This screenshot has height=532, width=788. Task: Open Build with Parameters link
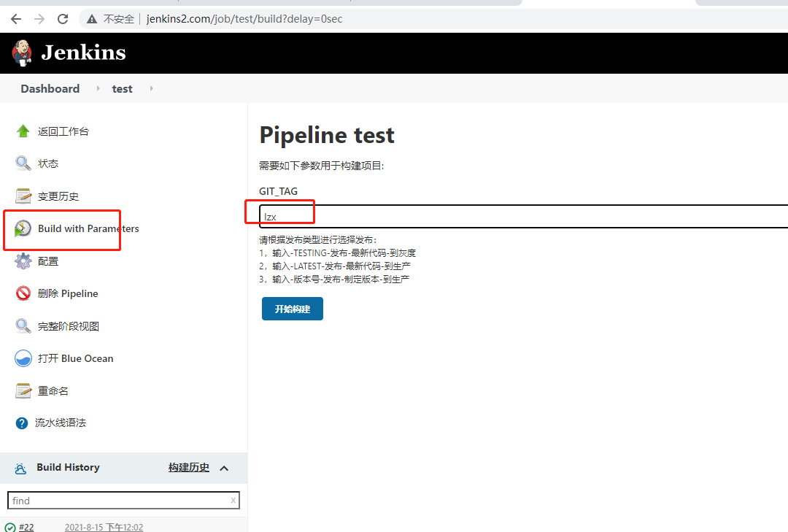coord(88,229)
